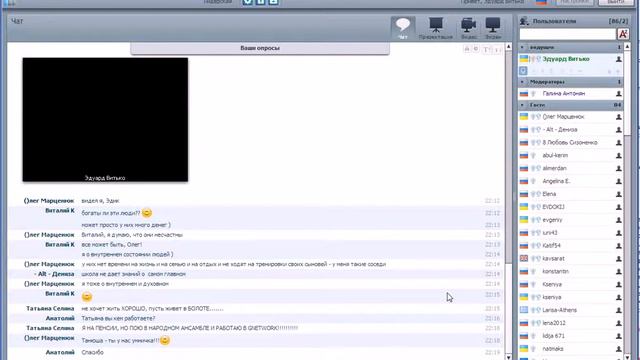Click the person icon next to Эдуард Витько

(x=619, y=59)
